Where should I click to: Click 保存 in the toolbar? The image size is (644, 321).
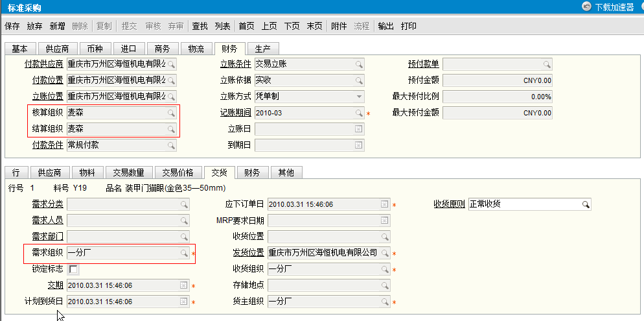point(12,27)
